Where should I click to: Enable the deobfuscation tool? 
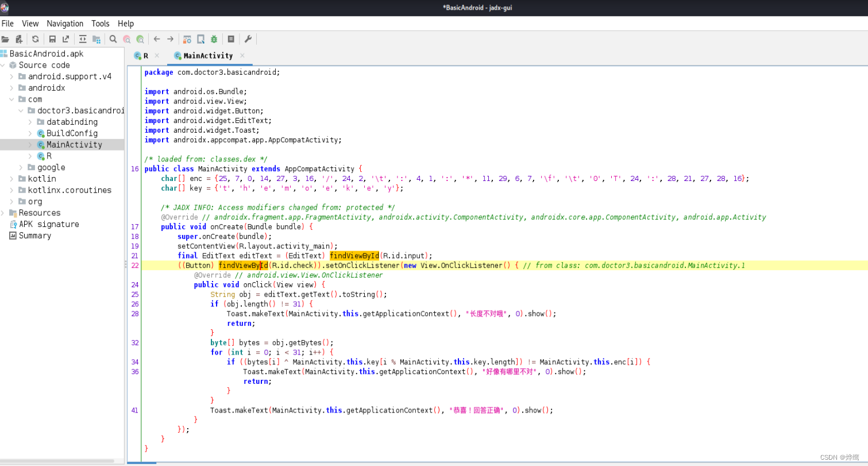(x=187, y=38)
